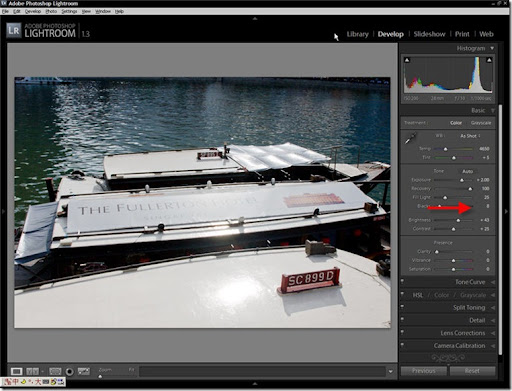Image resolution: width=512 pixels, height=391 pixels.
Task: Click the Lightroom LR logo badge
Action: [14, 31]
